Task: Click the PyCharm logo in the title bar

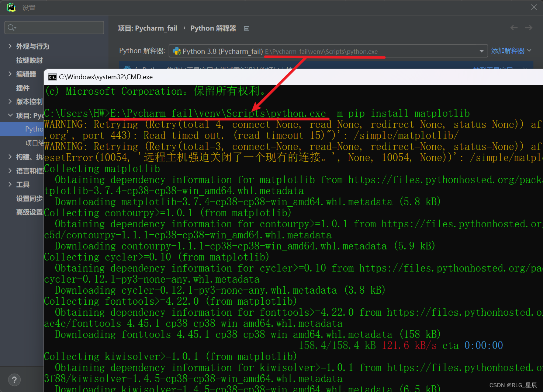Action: pos(11,7)
